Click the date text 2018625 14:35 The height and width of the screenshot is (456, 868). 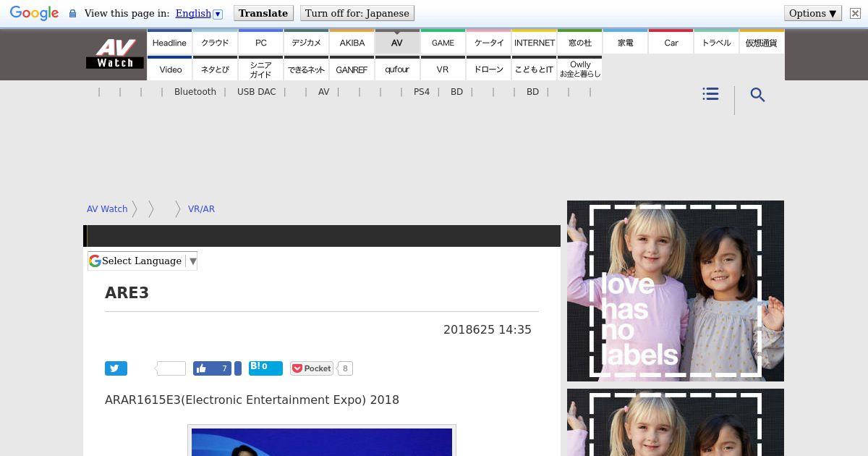488,329
